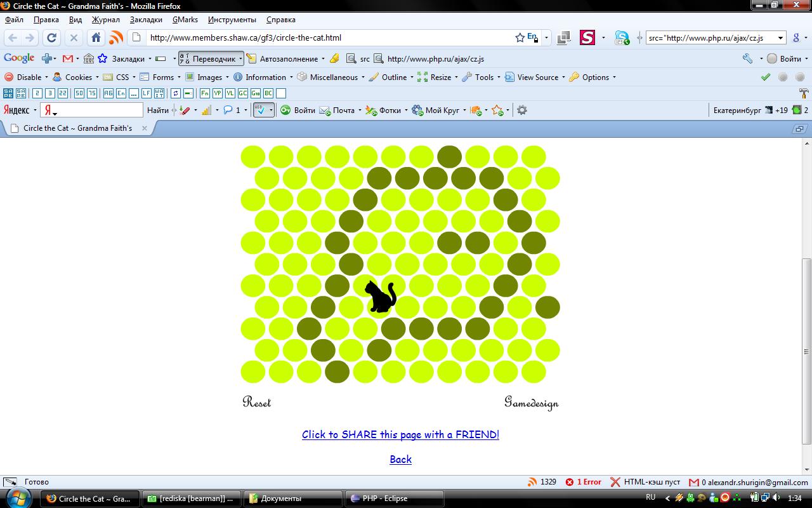Click the hammer icon at toolbar right
This screenshot has height=508, width=812.
point(804,93)
